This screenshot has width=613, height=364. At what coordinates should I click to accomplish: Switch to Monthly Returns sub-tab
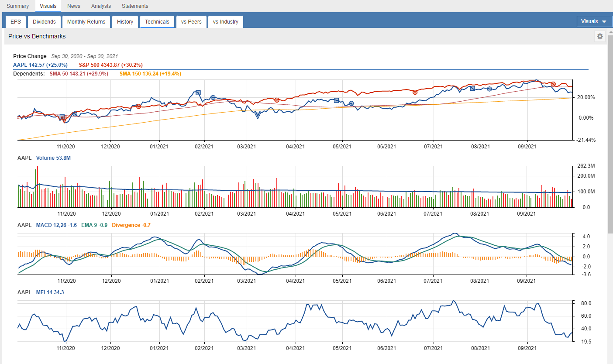pyautogui.click(x=86, y=22)
